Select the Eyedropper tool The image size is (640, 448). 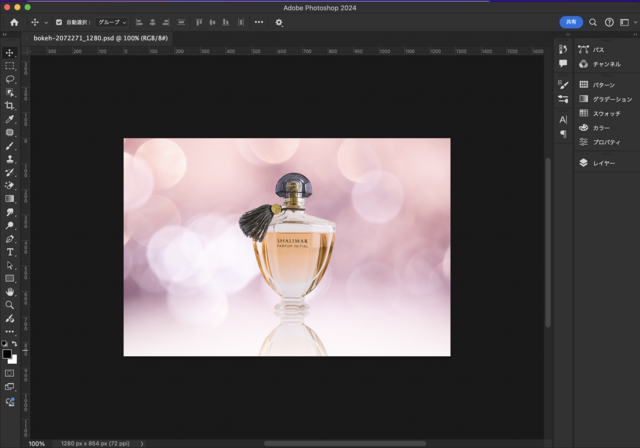click(x=10, y=119)
